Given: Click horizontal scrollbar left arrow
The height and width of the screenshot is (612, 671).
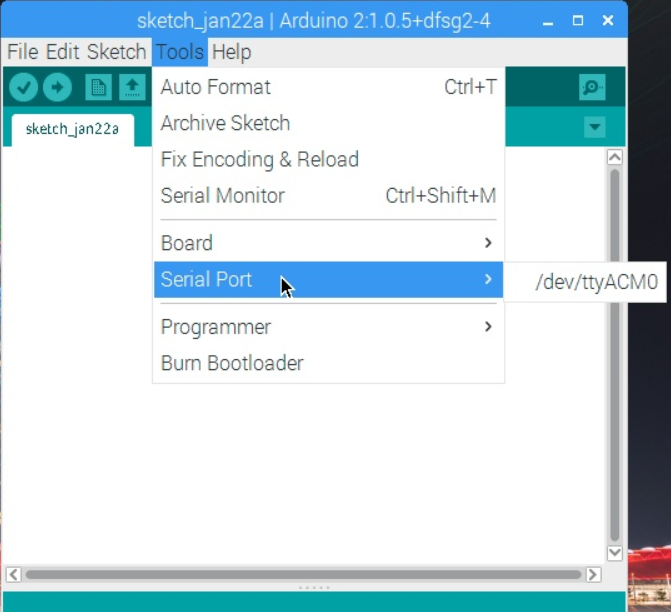Looking at the screenshot, I should pyautogui.click(x=13, y=574).
